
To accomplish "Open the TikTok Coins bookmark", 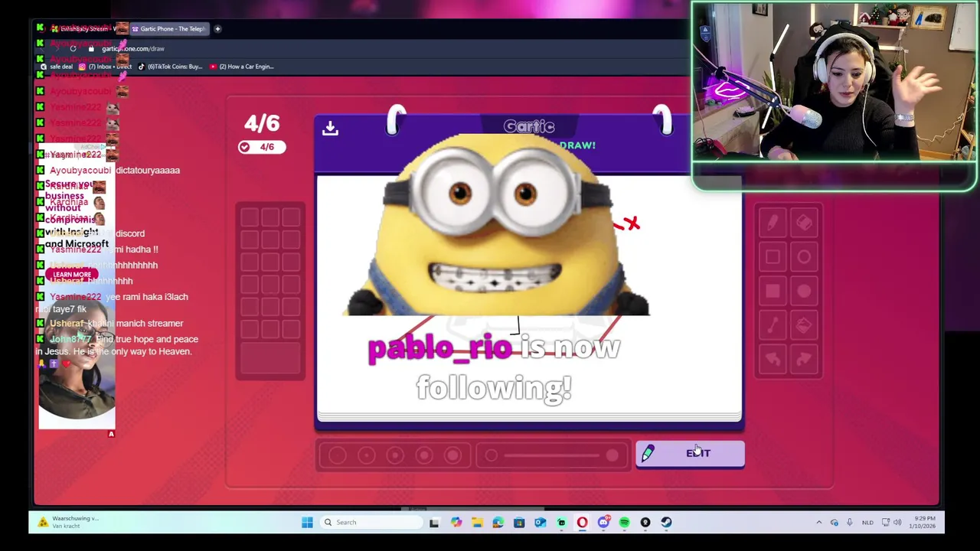I will click(x=170, y=67).
